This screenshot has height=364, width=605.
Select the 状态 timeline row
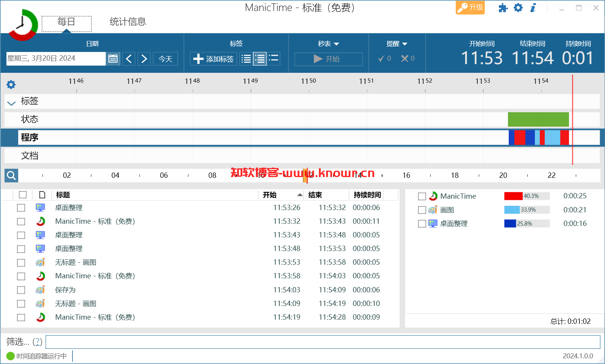(302, 119)
